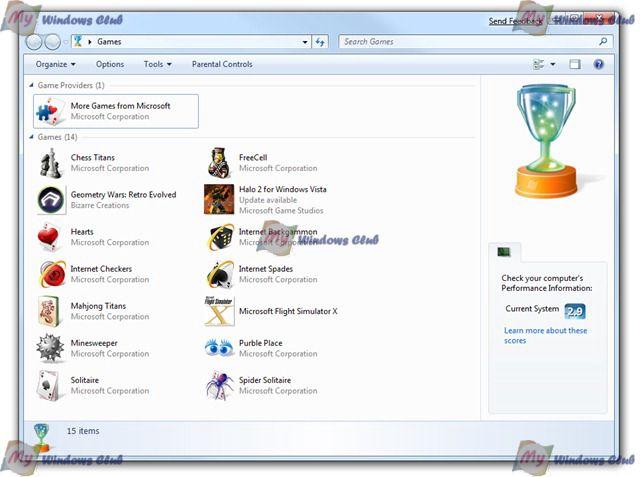
Task: Click the Microsoft Game Studios publisher text
Action: 281,211
